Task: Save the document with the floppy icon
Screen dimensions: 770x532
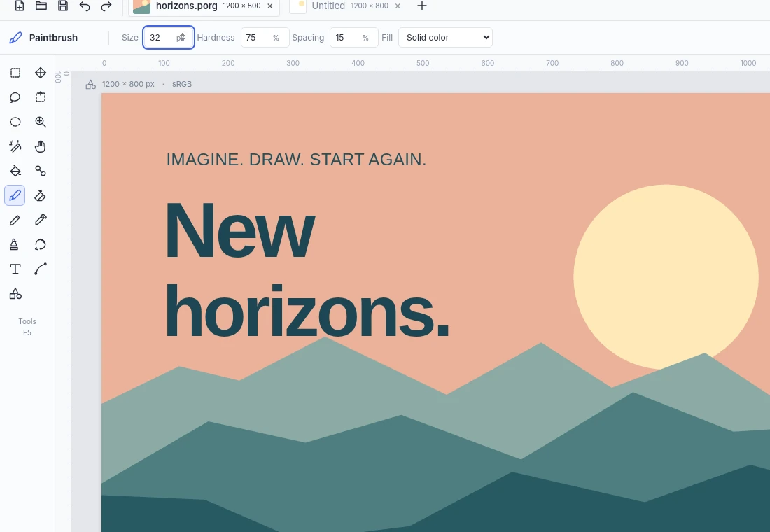Action: pyautogui.click(x=63, y=6)
